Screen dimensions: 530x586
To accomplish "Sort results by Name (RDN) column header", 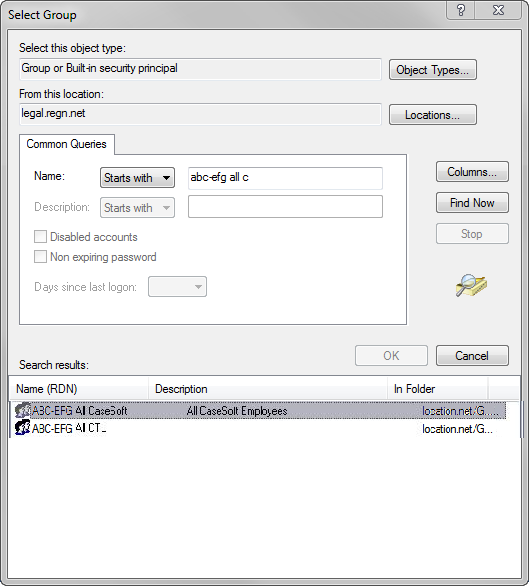I will coord(79,389).
